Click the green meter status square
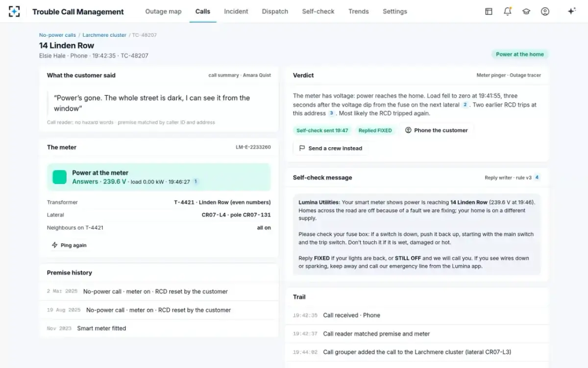 pyautogui.click(x=60, y=177)
